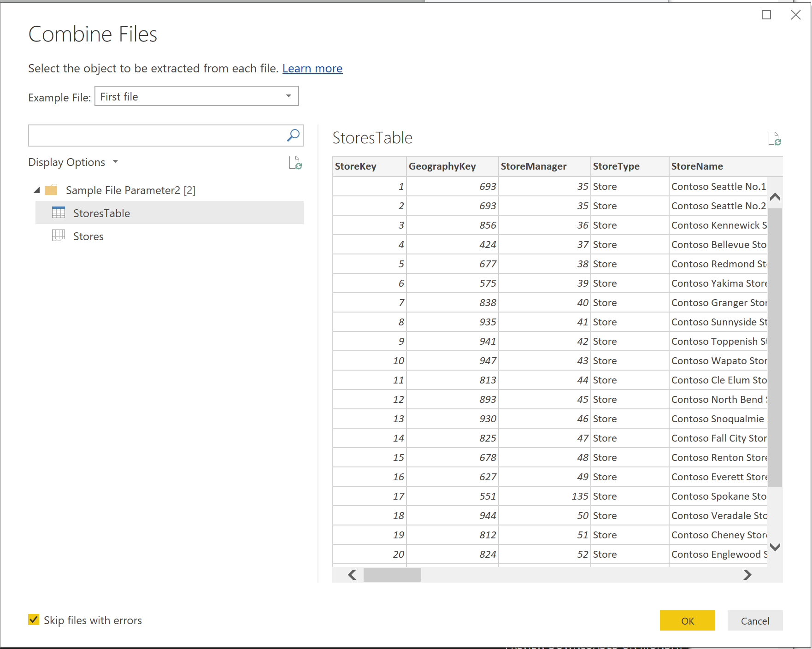Select StoresTable in the navigator tree
812x649 pixels.
[170, 212]
